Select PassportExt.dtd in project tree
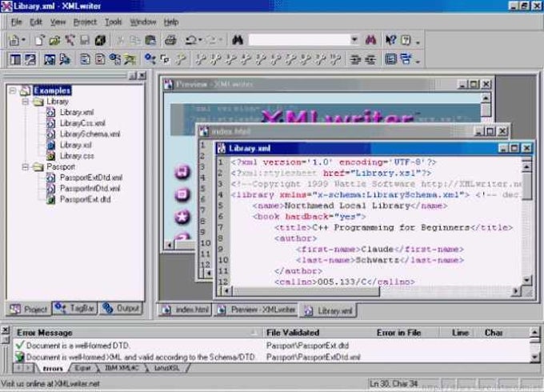 click(86, 199)
